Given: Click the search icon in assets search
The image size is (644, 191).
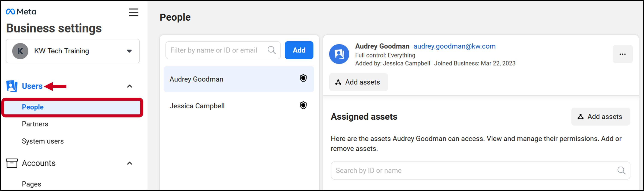Looking at the screenshot, I should point(621,171).
